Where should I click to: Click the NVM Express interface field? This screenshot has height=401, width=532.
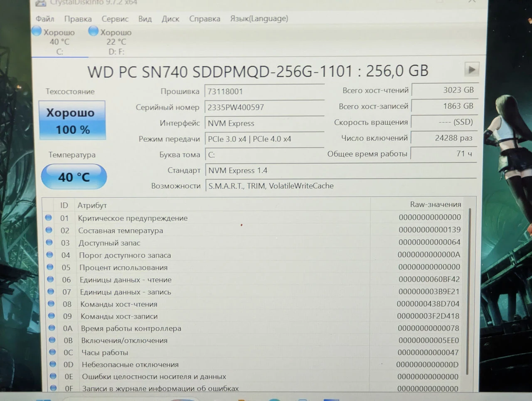coord(264,123)
